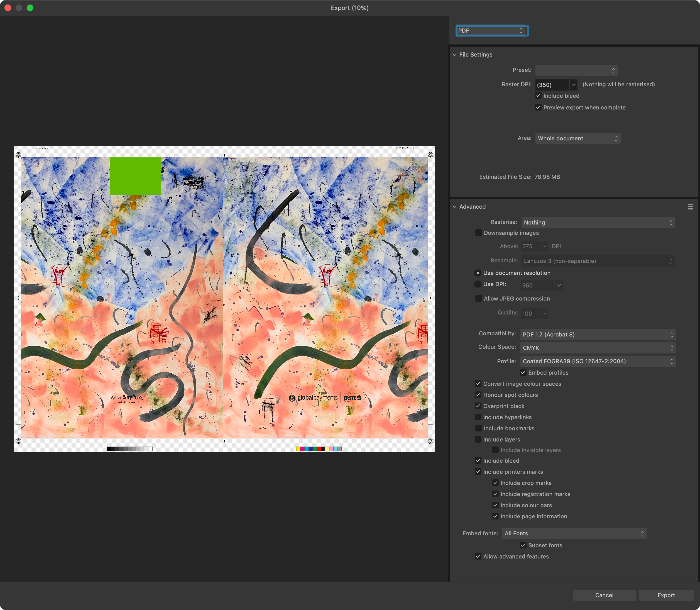700x610 pixels.
Task: Click the bottom-right registration mark in preview
Action: [430, 441]
